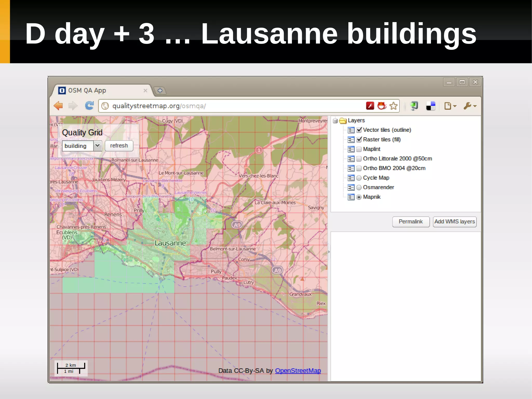Screen dimensions: 532x399
Task: Open the OpenStreetMap attribution link
Action: coord(298,371)
